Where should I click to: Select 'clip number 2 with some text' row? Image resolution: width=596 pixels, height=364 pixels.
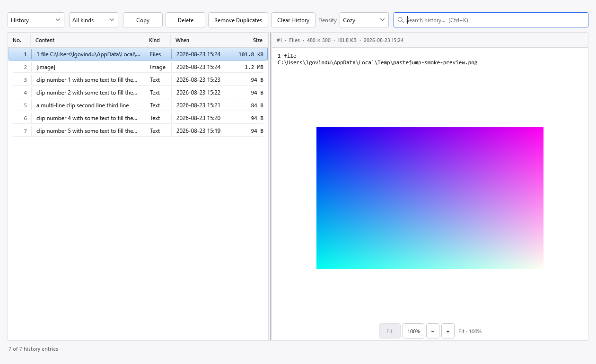click(138, 93)
